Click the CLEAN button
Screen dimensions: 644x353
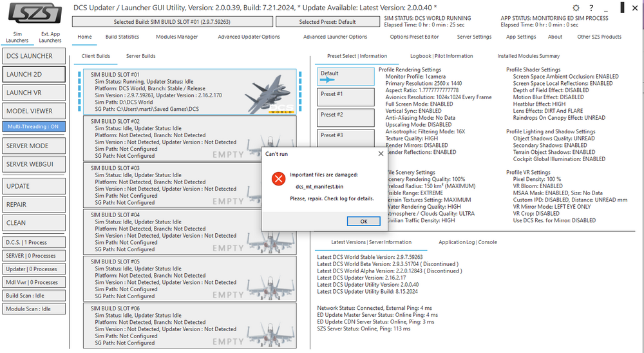pyautogui.click(x=33, y=223)
